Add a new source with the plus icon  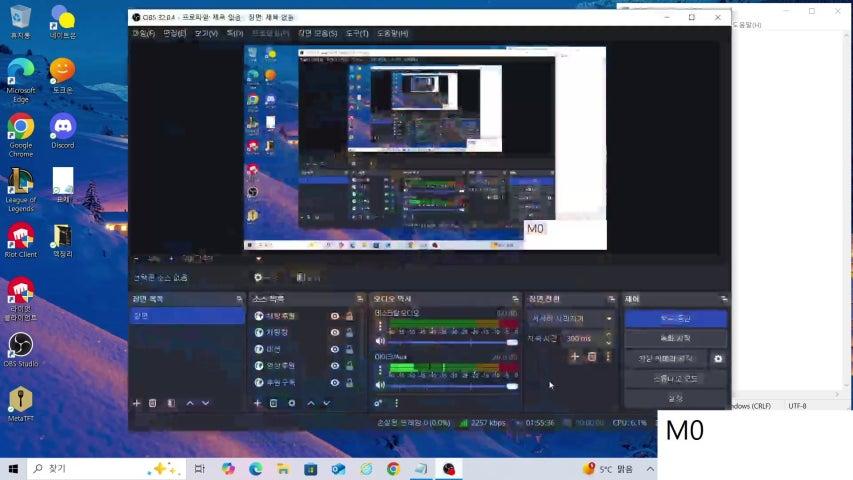(x=257, y=403)
